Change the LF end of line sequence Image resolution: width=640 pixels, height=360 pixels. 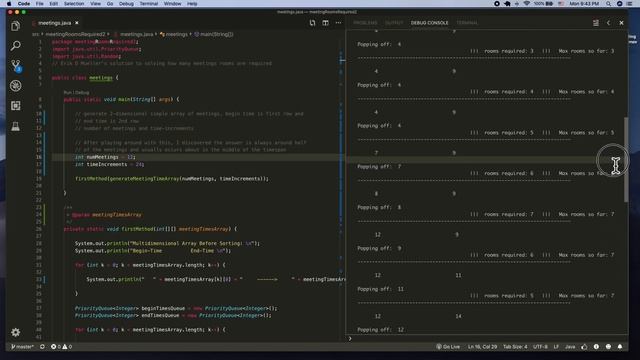pyautogui.click(x=556, y=347)
